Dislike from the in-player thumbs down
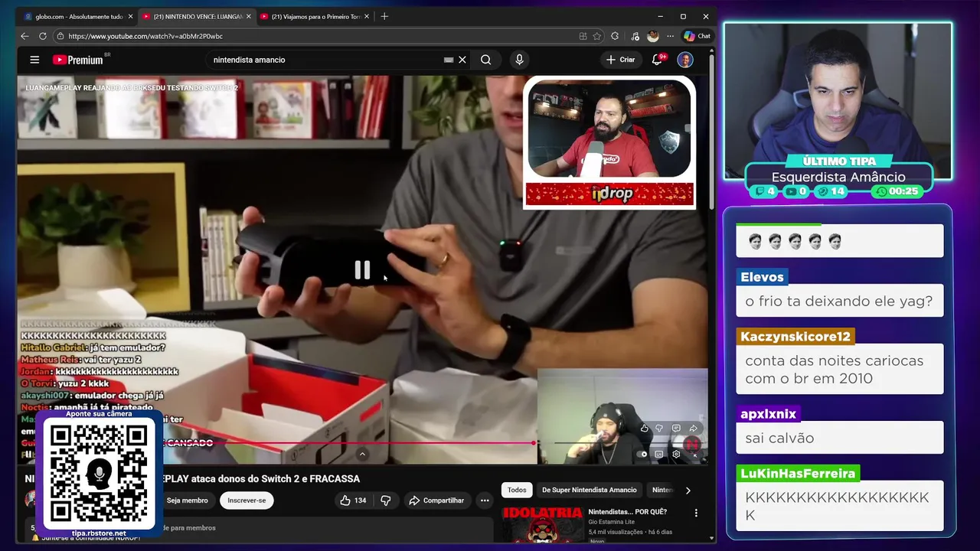 point(659,429)
